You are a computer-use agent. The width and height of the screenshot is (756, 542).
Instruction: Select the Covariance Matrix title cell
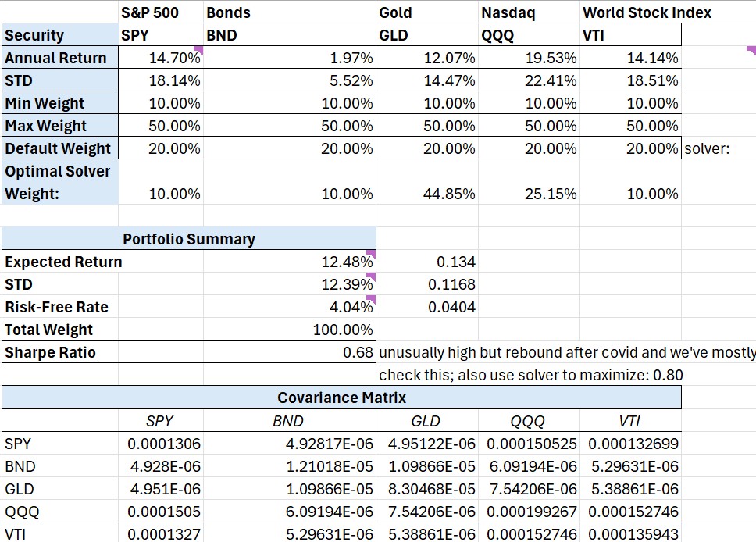click(x=341, y=398)
